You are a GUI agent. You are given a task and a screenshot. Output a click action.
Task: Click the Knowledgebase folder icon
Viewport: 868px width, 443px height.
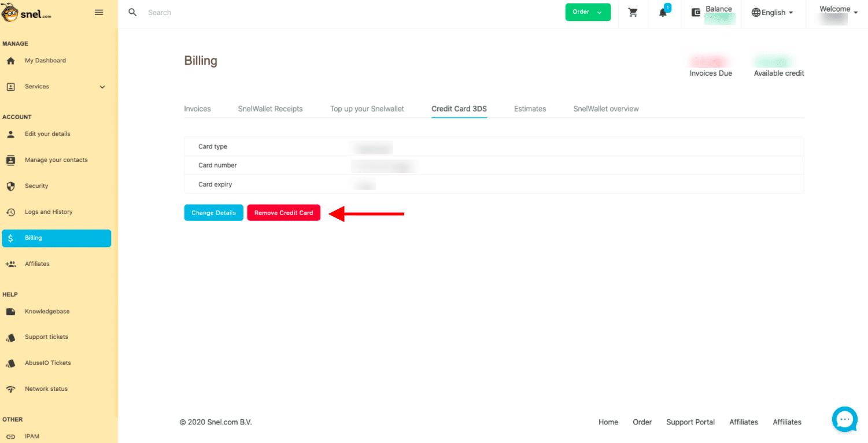pyautogui.click(x=10, y=312)
